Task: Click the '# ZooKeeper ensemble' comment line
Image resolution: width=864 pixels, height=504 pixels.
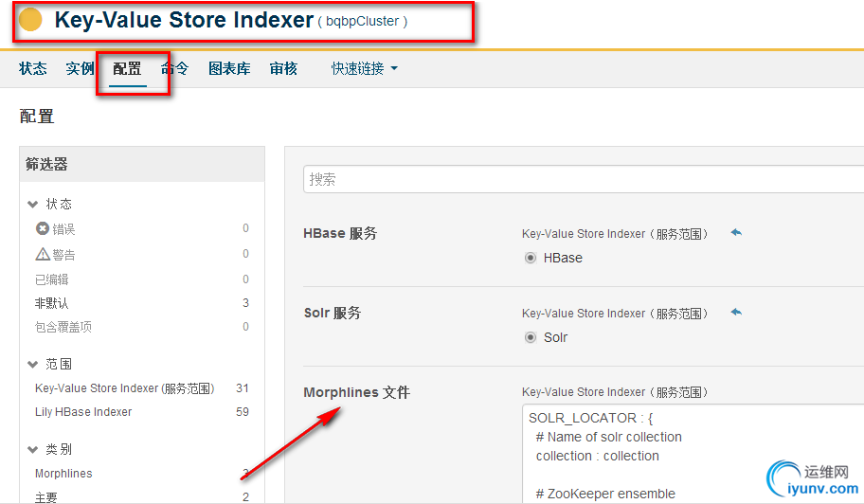Action: (x=605, y=494)
